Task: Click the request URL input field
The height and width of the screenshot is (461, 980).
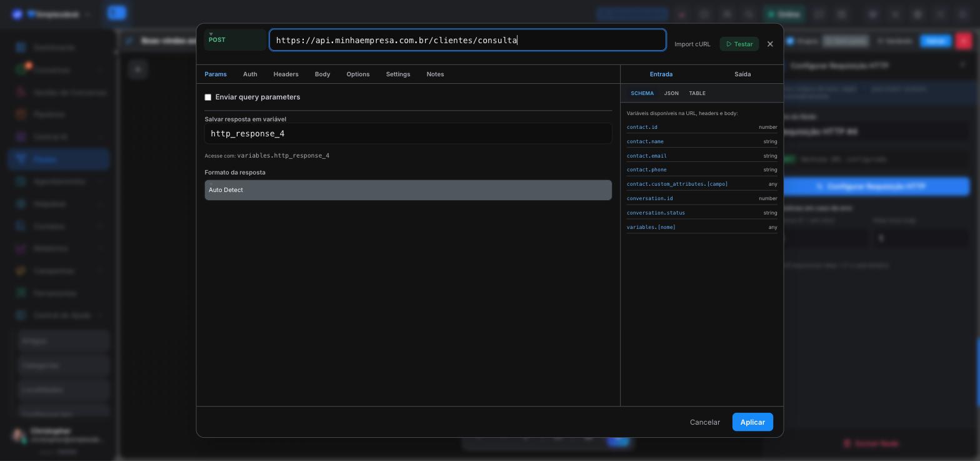Action: [467, 40]
